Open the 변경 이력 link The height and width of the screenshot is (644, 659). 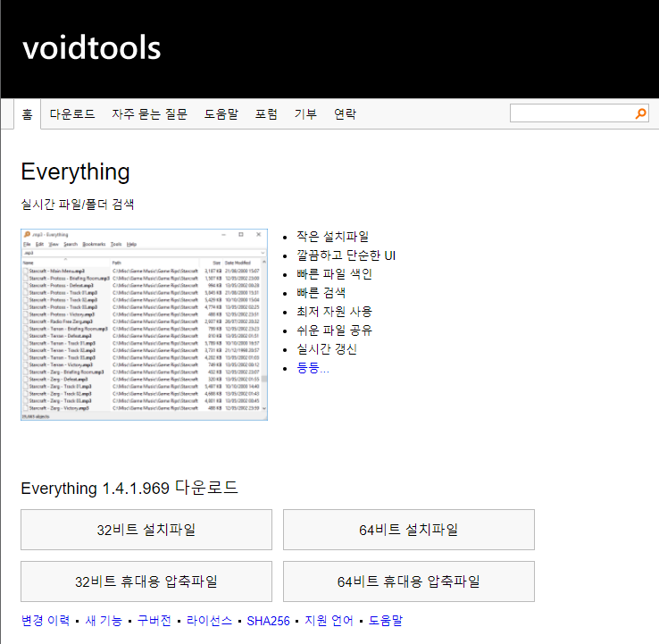(46, 621)
